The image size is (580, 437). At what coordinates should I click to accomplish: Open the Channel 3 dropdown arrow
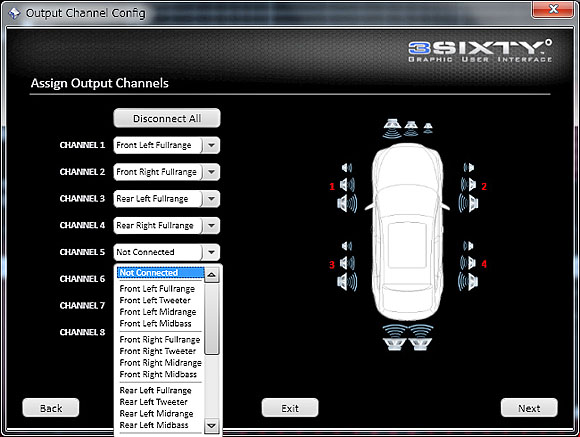pos(211,199)
